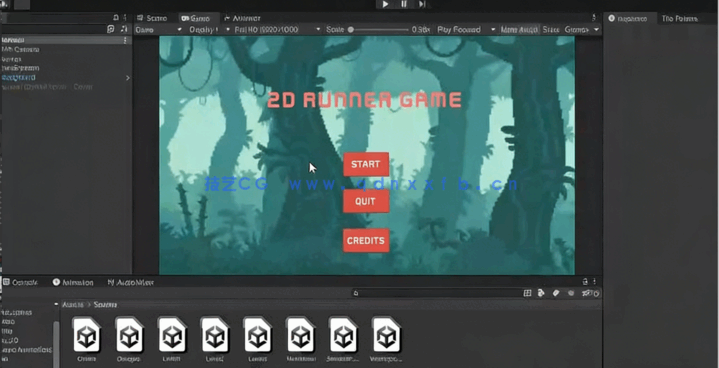Screen dimensions: 719x368
Task: Open the Hierarchy panel's three-dot options menu
Action: 125,17
